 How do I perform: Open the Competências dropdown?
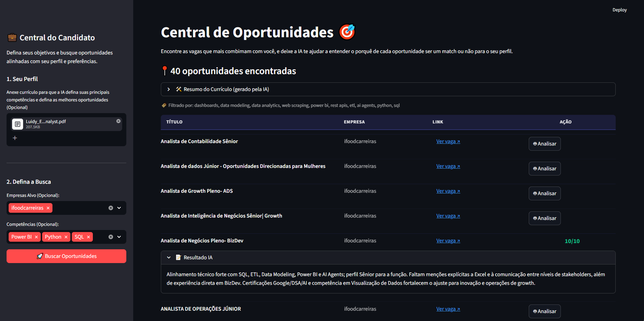point(119,237)
